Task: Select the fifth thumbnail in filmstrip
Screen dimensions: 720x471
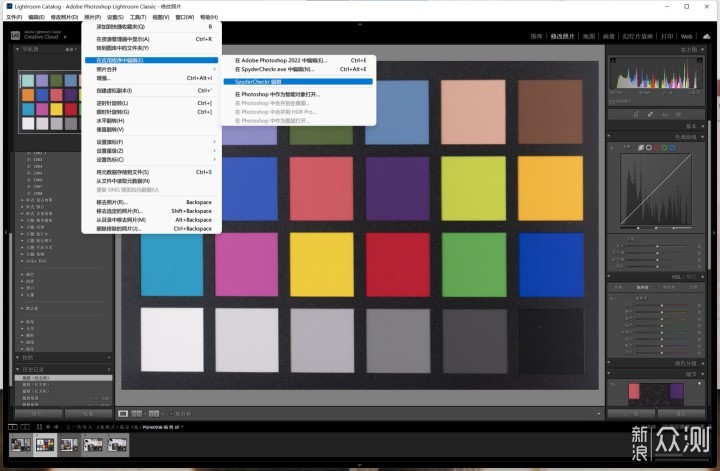Action: (117, 445)
